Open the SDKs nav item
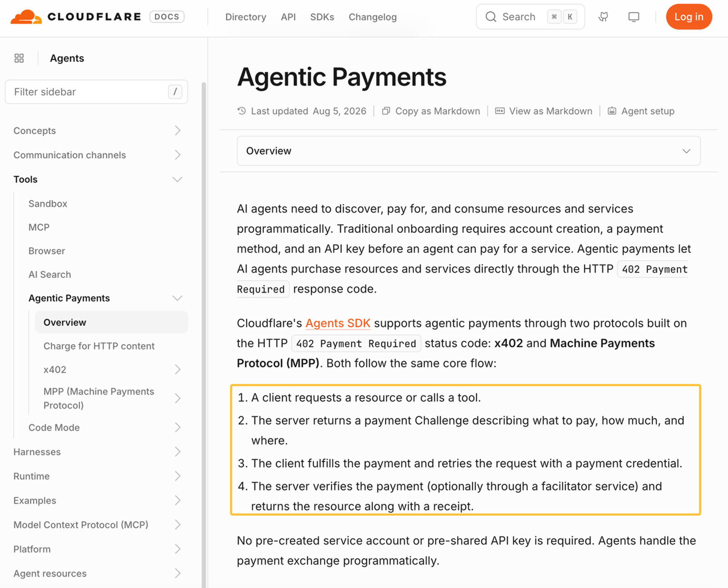 click(322, 17)
